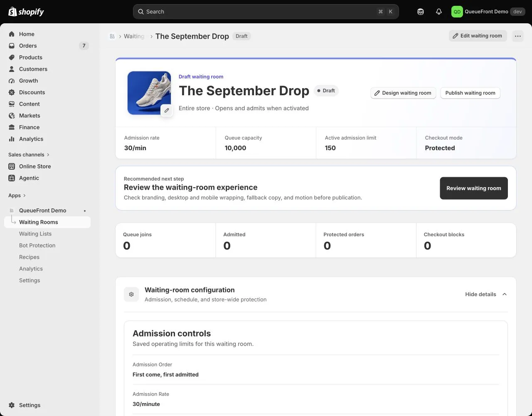532x416 pixels.
Task: Click the Publish waiting room button
Action: pos(470,93)
